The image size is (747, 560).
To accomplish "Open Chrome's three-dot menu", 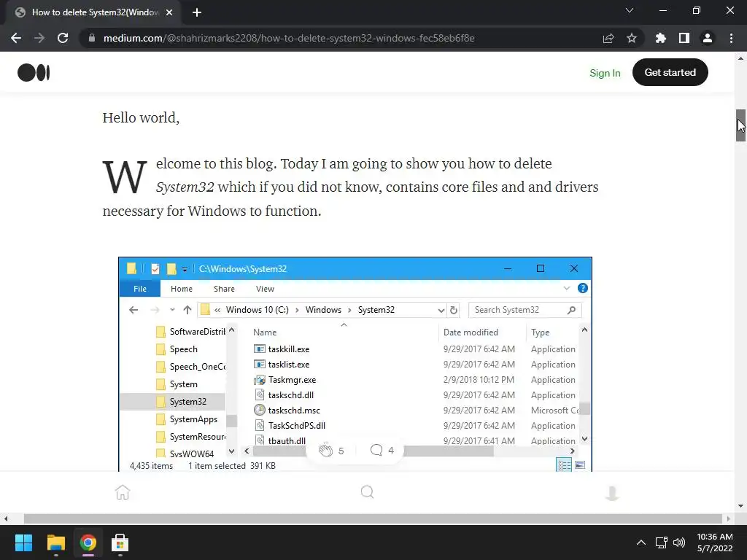I will pos(731,38).
